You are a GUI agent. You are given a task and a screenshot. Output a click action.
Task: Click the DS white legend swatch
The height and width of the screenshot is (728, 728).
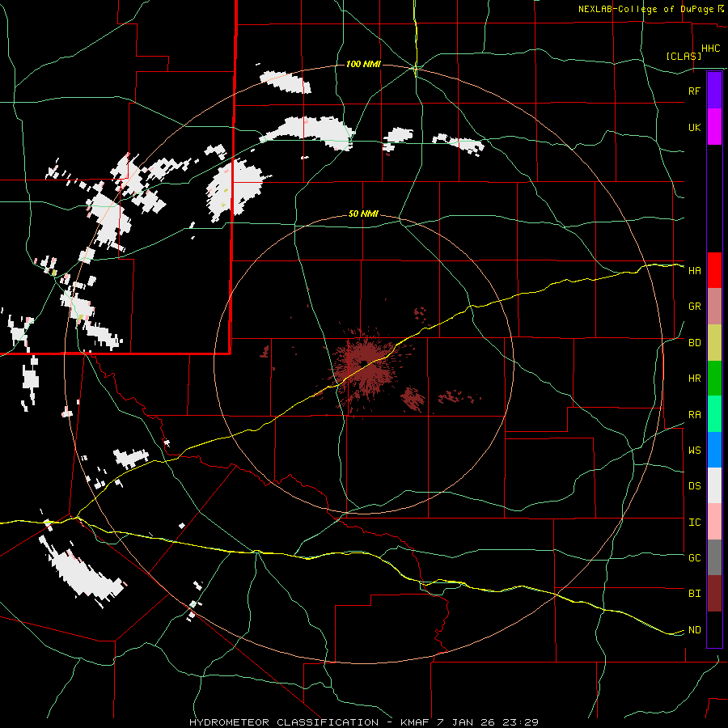click(714, 485)
